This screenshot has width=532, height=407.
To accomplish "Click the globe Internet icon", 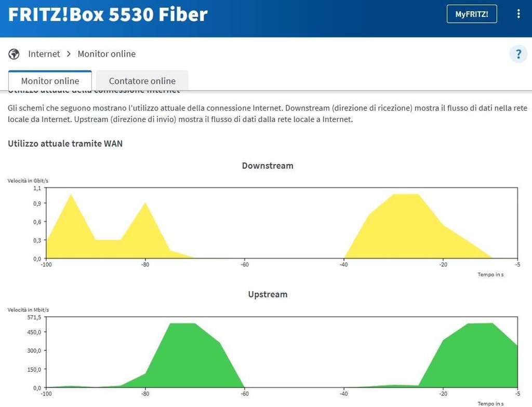I will (x=14, y=54).
